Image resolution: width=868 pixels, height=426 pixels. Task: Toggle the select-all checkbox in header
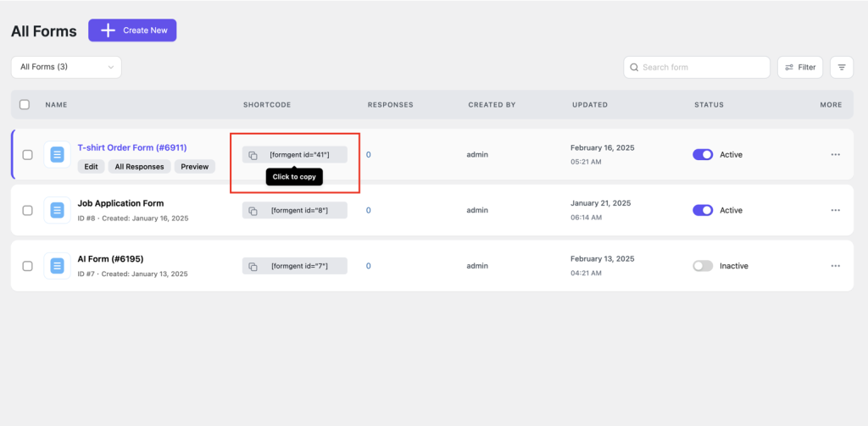[x=25, y=104]
